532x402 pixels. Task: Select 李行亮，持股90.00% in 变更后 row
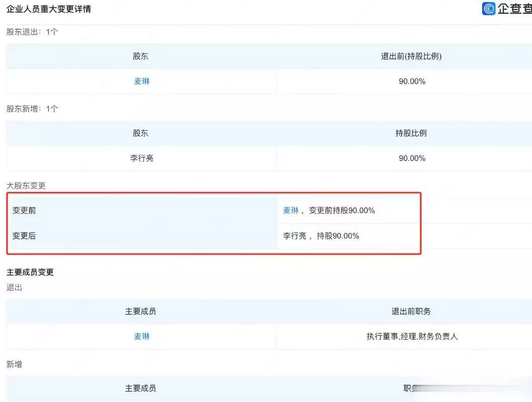(321, 236)
